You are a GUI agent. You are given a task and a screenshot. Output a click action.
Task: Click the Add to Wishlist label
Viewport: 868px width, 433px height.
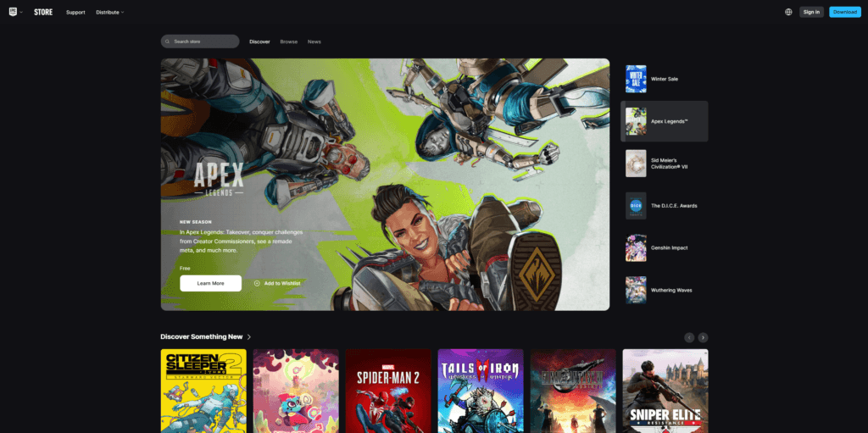(282, 283)
